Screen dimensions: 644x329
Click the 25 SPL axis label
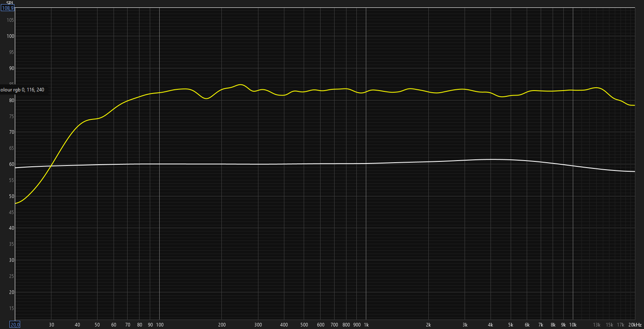[x=12, y=276]
